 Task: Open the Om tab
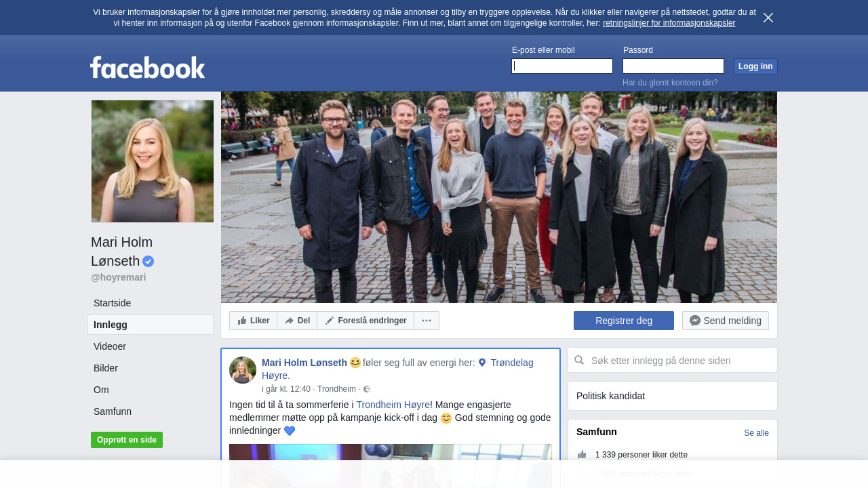pyautogui.click(x=151, y=390)
